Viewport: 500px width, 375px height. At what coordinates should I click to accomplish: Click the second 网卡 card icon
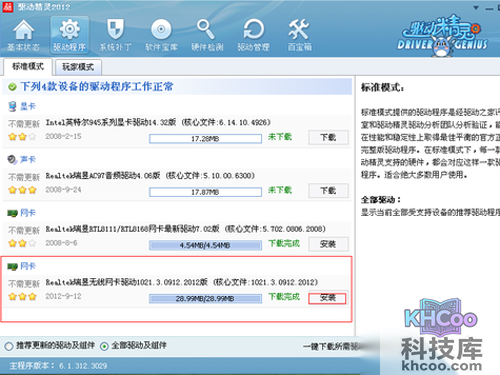[x=12, y=266]
